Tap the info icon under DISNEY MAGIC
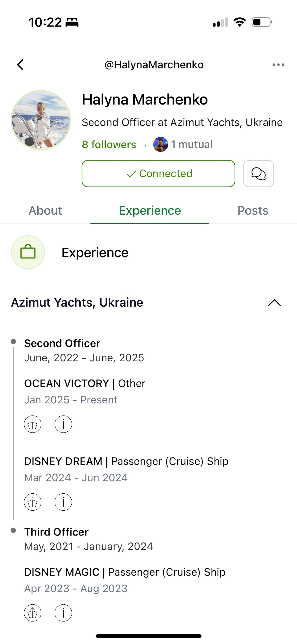Viewport: 297px width, 644px height. point(63,613)
